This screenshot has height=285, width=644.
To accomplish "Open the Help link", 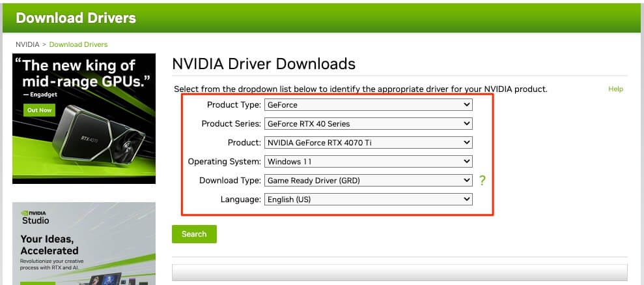I will (615, 89).
